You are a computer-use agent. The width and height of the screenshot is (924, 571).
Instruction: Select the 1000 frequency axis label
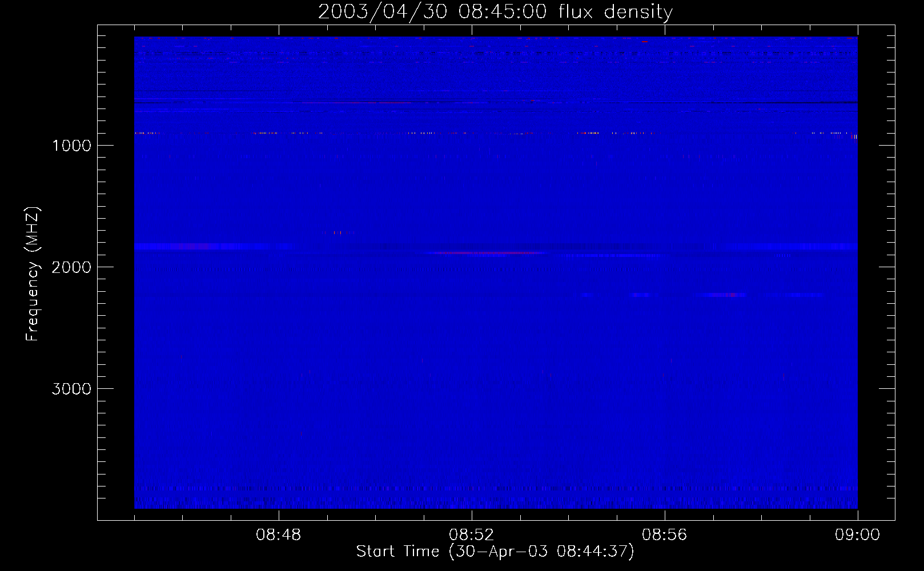click(71, 146)
